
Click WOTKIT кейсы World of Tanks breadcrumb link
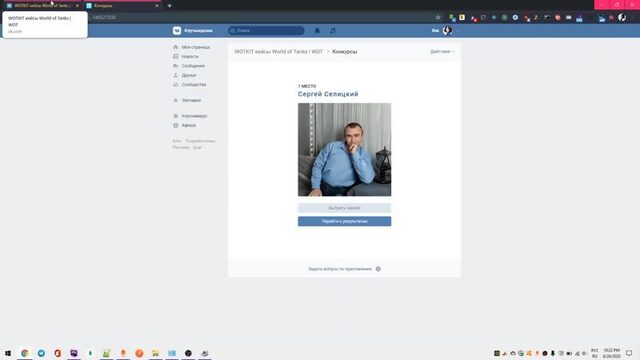(278, 52)
